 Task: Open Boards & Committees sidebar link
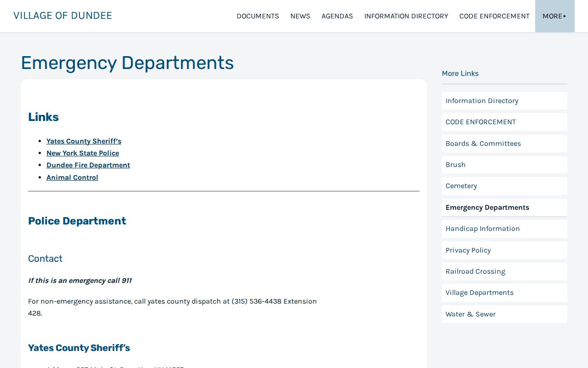[x=504, y=144]
